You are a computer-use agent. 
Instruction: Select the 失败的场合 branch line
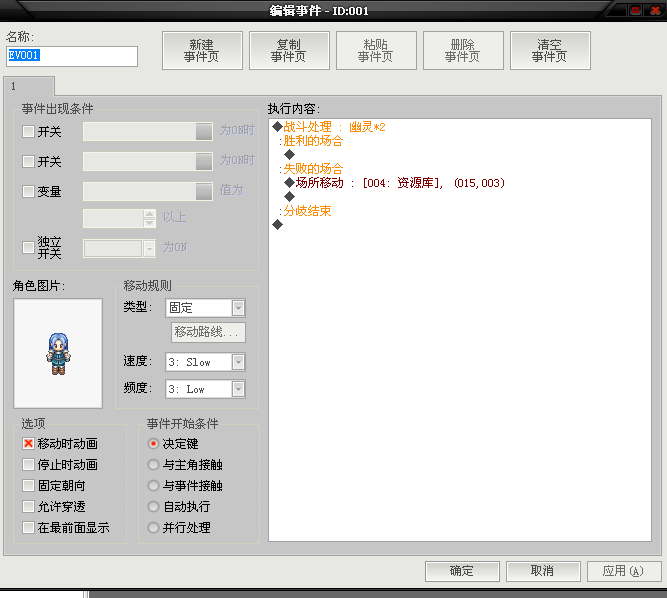[x=311, y=169]
